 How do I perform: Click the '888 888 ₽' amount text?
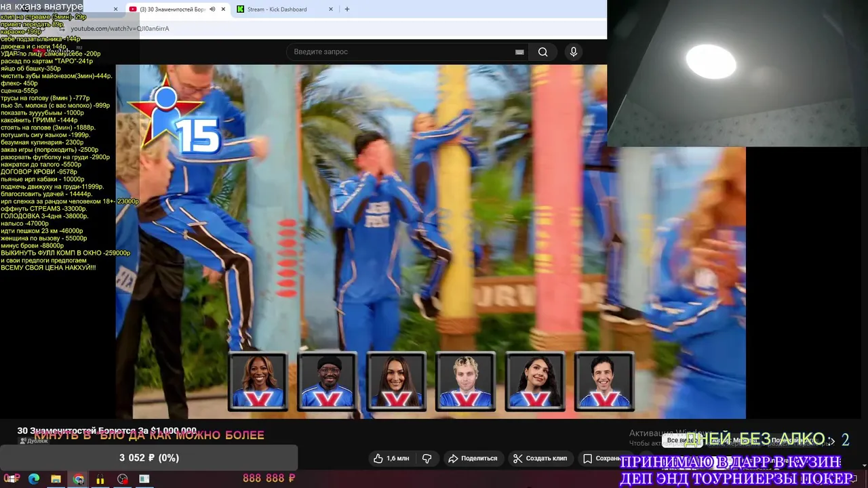(269, 479)
